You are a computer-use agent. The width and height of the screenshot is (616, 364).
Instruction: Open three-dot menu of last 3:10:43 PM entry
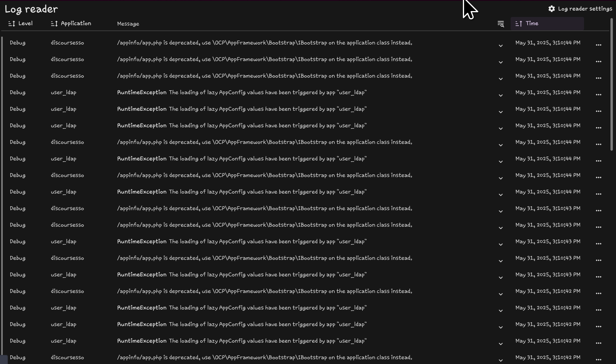tap(599, 277)
